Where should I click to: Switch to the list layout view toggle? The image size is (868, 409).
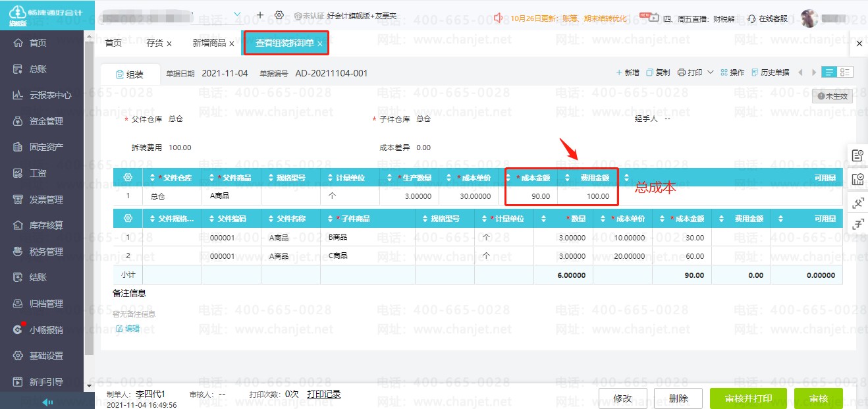coord(829,72)
